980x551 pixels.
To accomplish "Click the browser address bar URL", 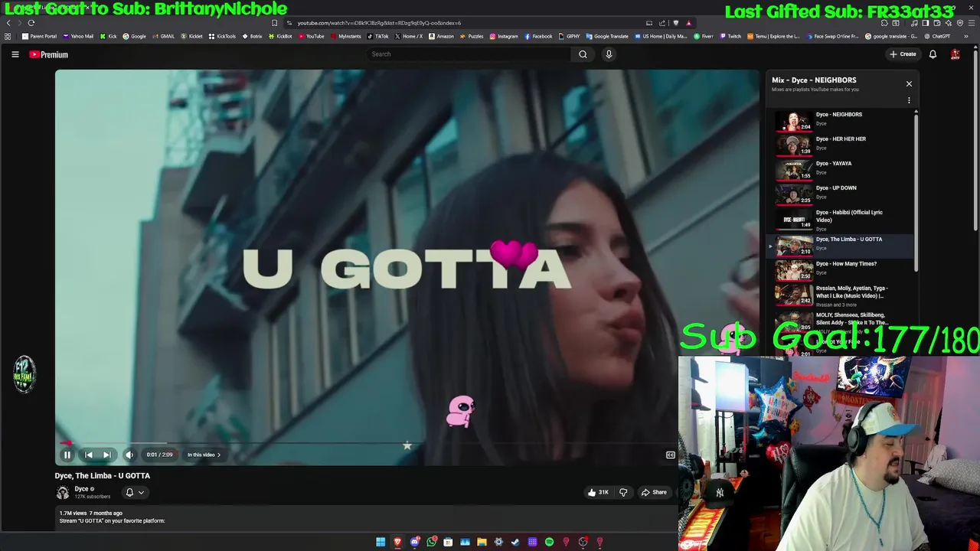I will tap(379, 23).
